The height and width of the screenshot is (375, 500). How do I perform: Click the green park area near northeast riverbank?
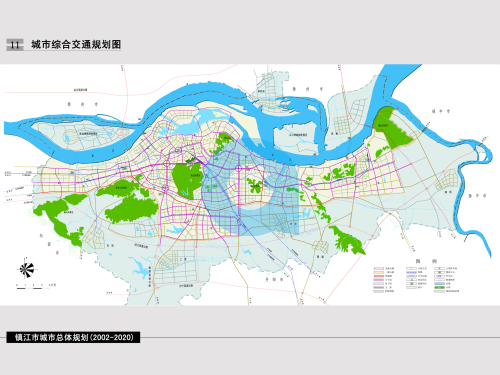[x=392, y=128]
